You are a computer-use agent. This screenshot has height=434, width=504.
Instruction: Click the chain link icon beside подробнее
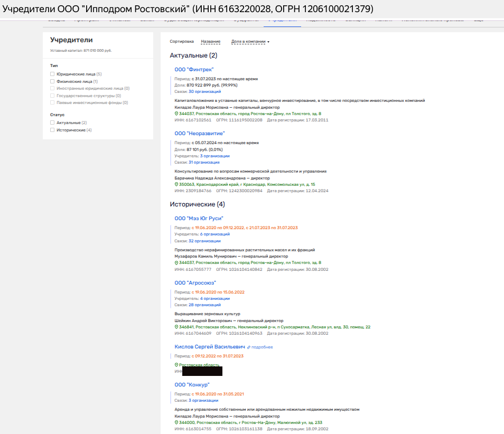pyautogui.click(x=249, y=347)
